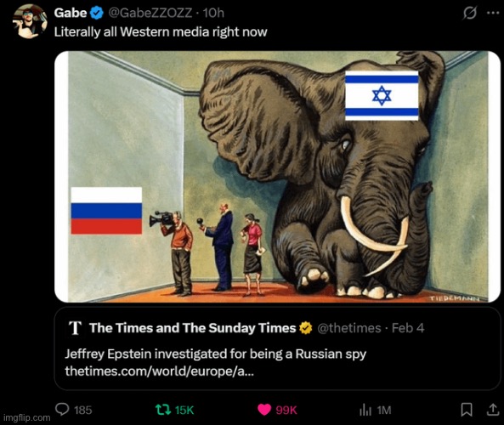Screen dimensions: 504x425
Task: Click the @GabeZZOZZ handle
Action: [150, 13]
